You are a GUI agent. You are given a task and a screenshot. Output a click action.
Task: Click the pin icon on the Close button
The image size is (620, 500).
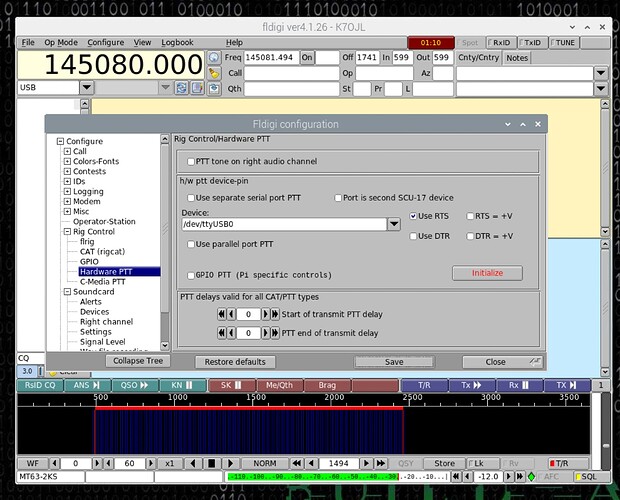[535, 361]
